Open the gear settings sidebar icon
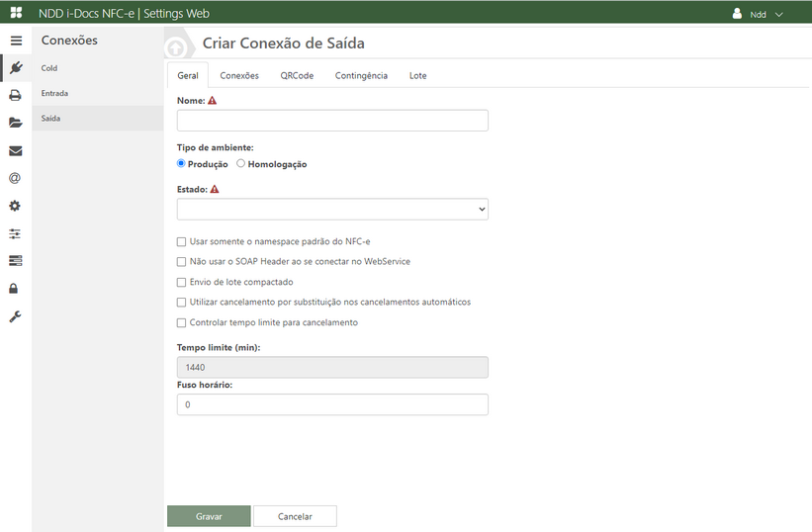812x532 pixels. tap(16, 207)
